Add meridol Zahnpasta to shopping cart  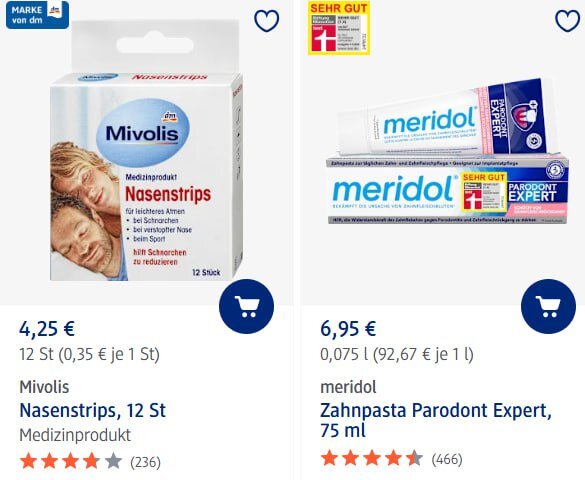click(548, 306)
